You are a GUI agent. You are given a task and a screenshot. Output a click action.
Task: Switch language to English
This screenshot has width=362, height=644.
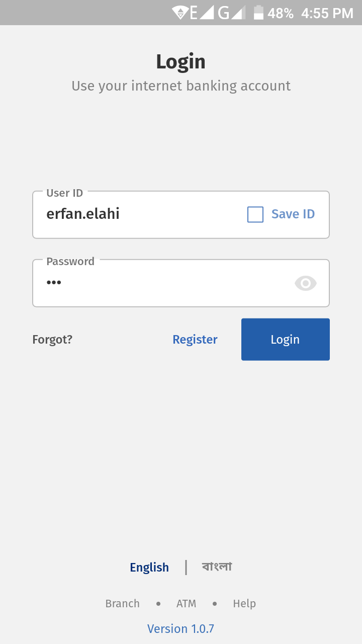click(x=149, y=568)
